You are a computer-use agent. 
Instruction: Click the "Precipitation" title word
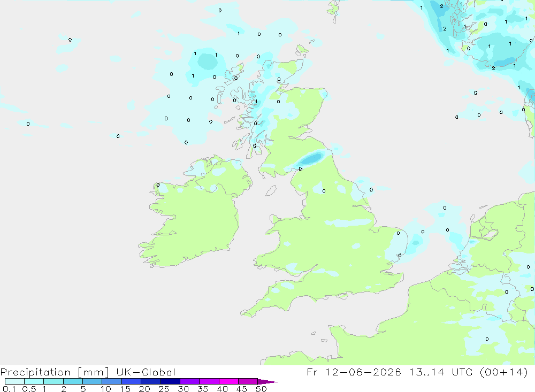(35, 372)
